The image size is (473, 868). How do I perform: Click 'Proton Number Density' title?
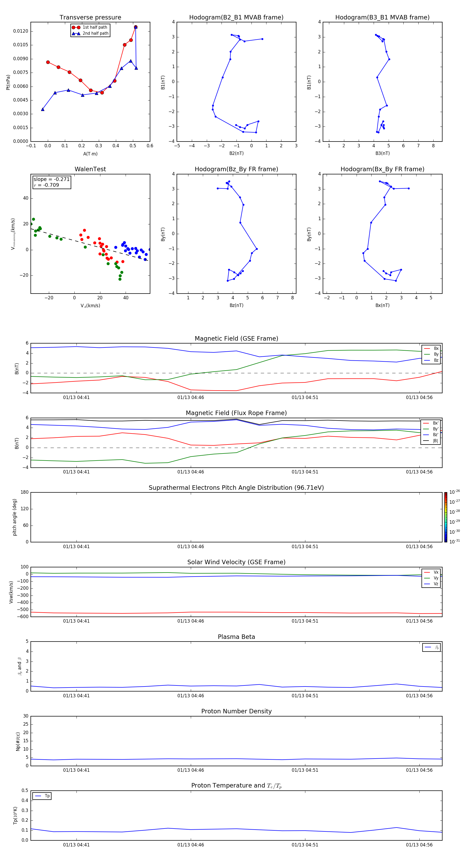click(236, 711)
